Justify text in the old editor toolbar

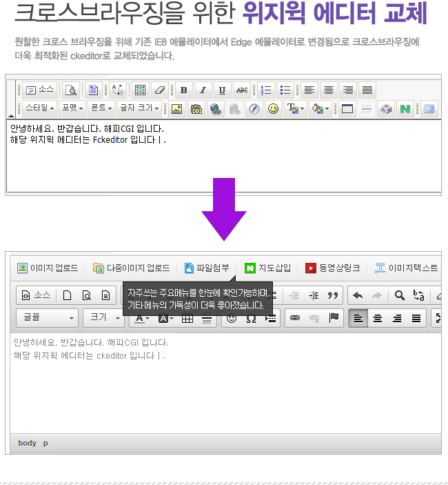pos(367,90)
